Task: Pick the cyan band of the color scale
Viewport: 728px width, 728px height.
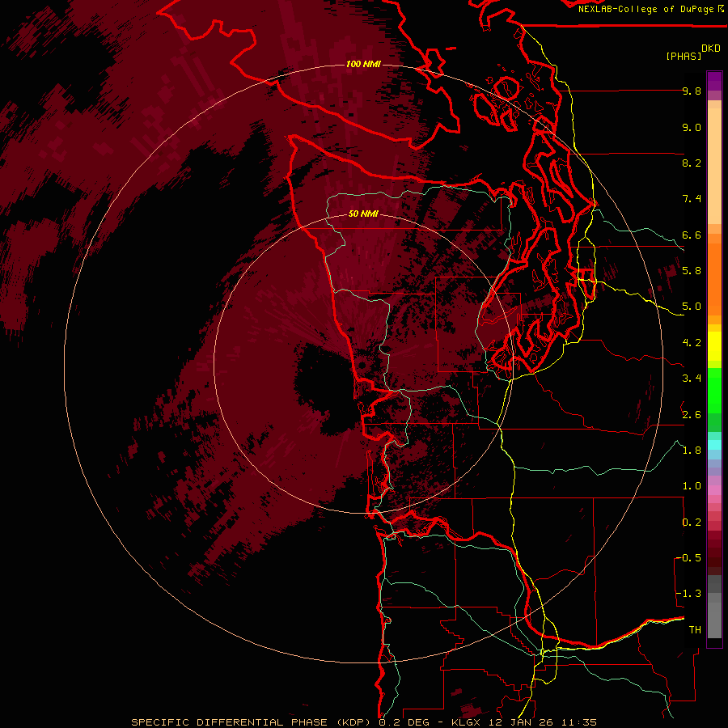Action: (x=714, y=445)
